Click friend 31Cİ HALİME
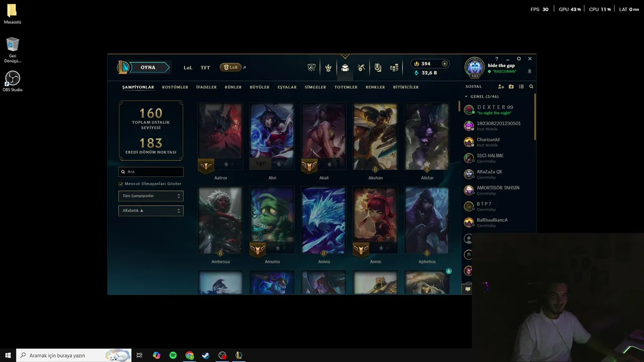Image resolution: width=644 pixels, height=362 pixels. tap(498, 158)
